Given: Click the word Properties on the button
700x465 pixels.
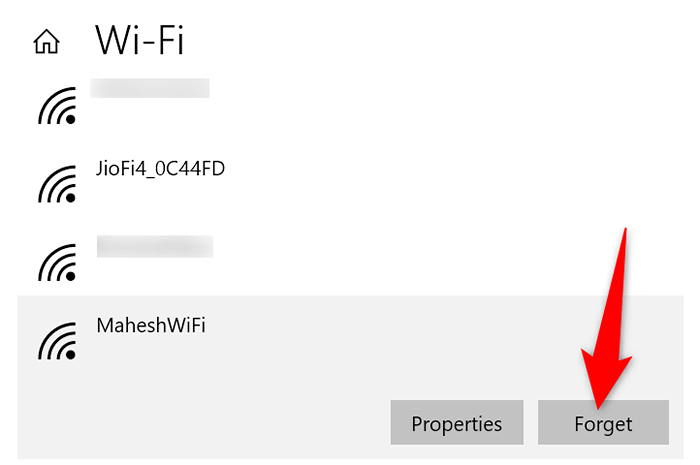Looking at the screenshot, I should pyautogui.click(x=457, y=424).
